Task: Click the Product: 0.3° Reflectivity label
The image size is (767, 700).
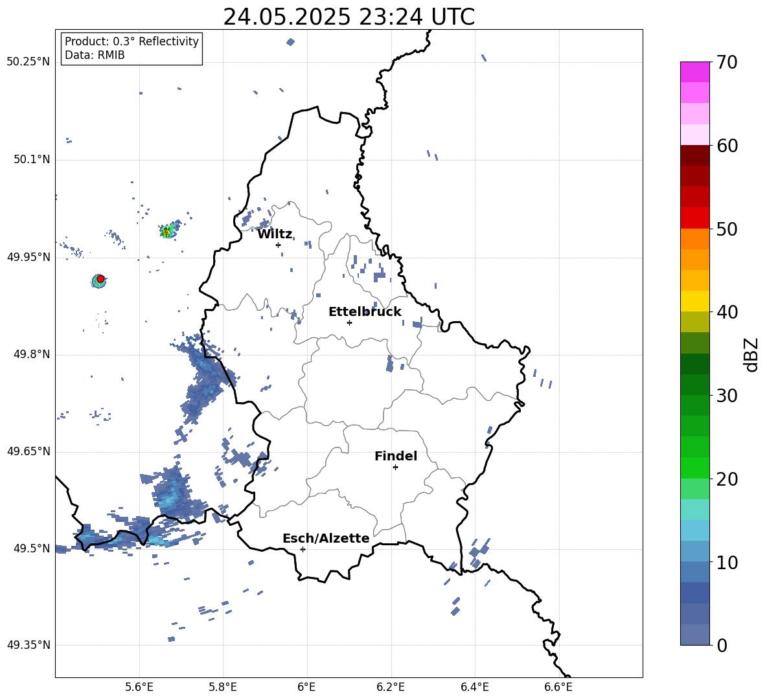Action: coord(132,41)
